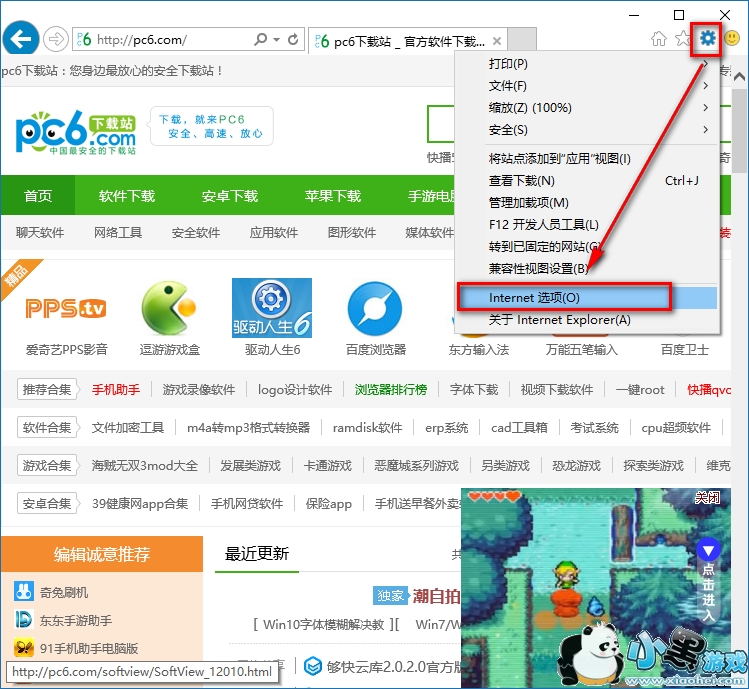Open the cad工具箱 link

point(519,428)
